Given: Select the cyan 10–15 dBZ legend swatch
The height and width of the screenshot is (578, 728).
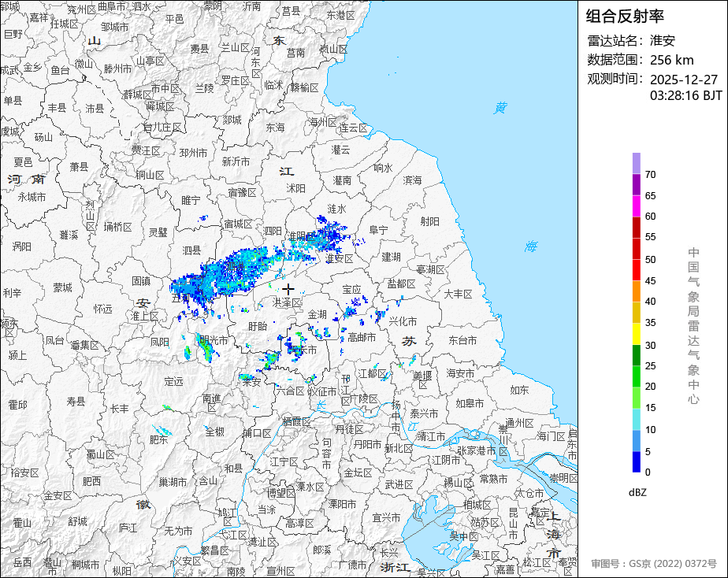Looking at the screenshot, I should [x=636, y=419].
